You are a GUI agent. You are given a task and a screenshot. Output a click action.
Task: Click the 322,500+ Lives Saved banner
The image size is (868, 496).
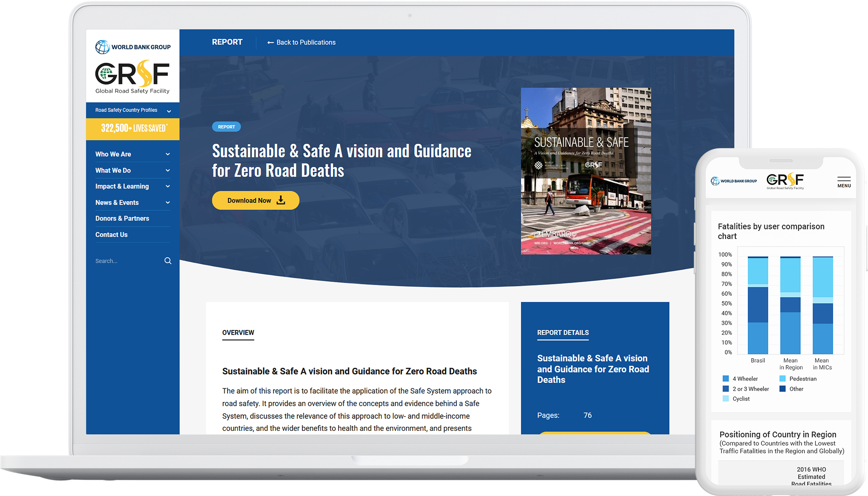(x=133, y=129)
